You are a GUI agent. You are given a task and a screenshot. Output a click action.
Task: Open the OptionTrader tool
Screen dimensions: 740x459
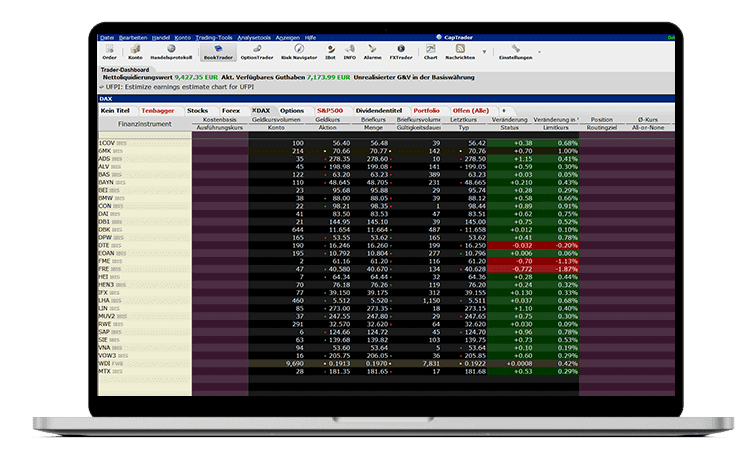[x=257, y=52]
